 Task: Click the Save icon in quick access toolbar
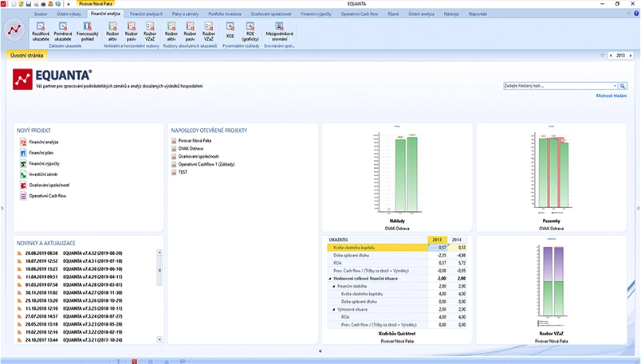pos(29,4)
